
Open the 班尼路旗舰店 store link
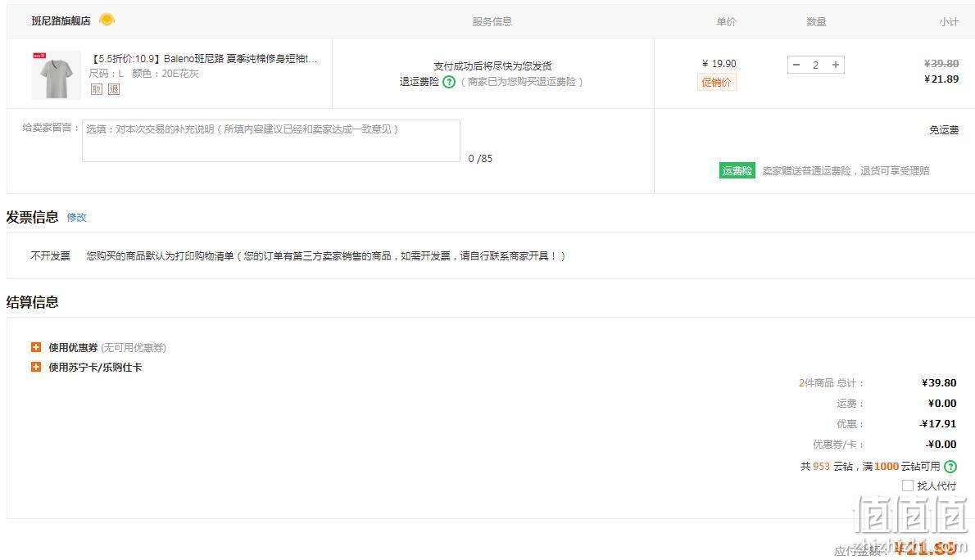pos(61,20)
